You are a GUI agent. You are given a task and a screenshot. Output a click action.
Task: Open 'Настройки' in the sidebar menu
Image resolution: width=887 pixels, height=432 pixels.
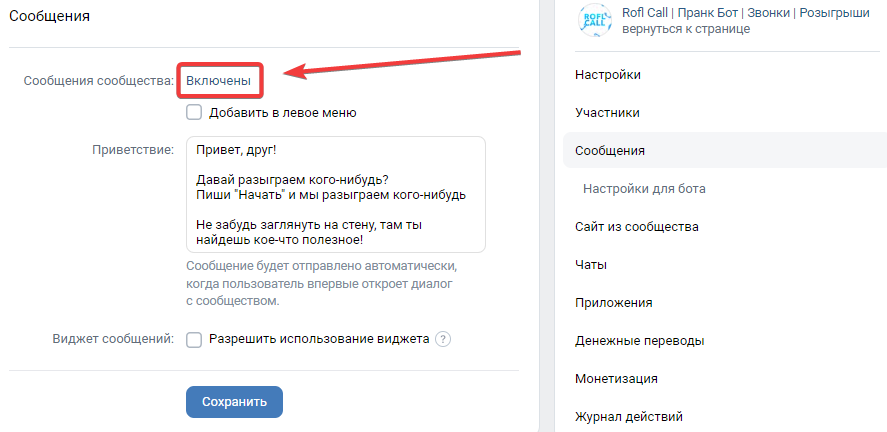click(608, 75)
